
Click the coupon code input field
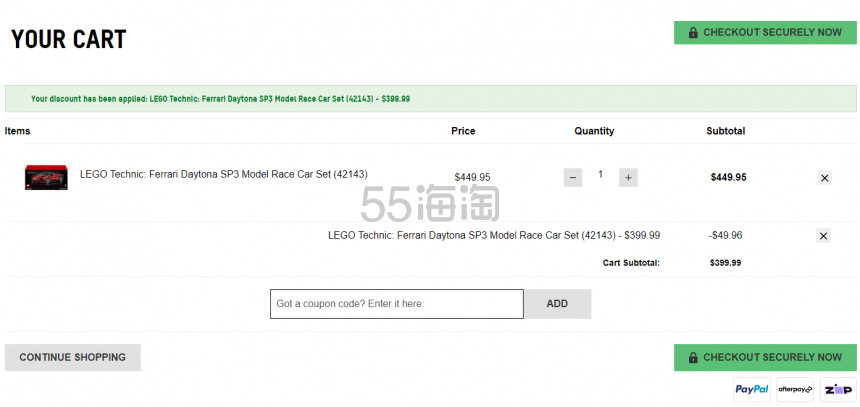tap(397, 304)
